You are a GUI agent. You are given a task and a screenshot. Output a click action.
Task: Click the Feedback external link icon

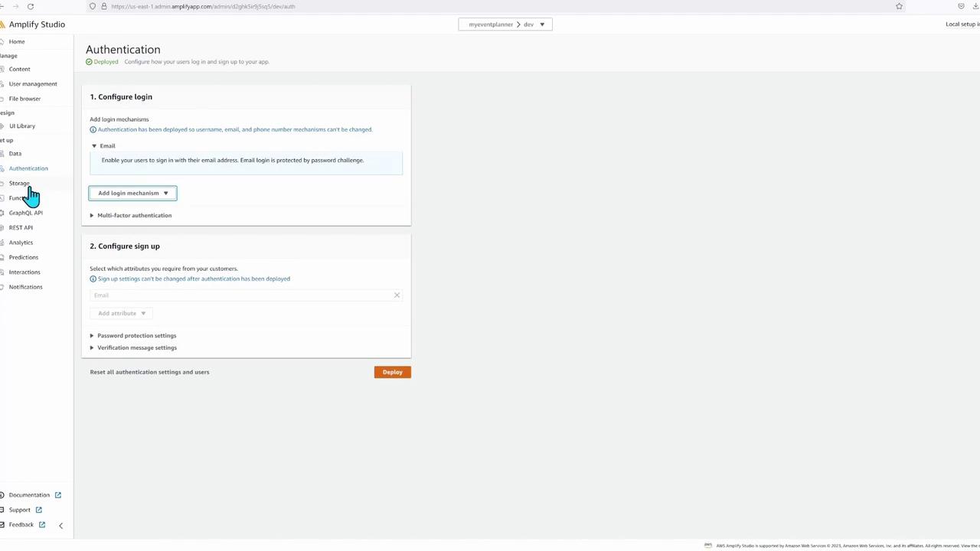(x=42, y=525)
